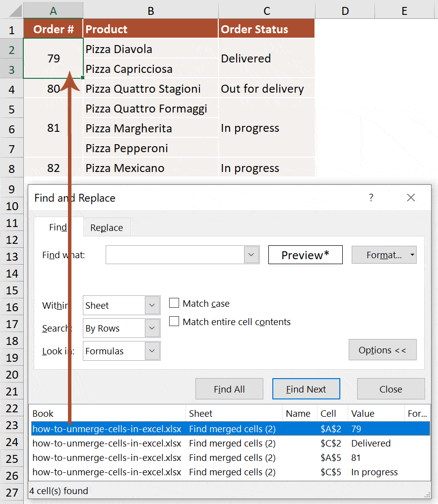
Task: Open dialog help with the question mark icon
Action: point(371,197)
